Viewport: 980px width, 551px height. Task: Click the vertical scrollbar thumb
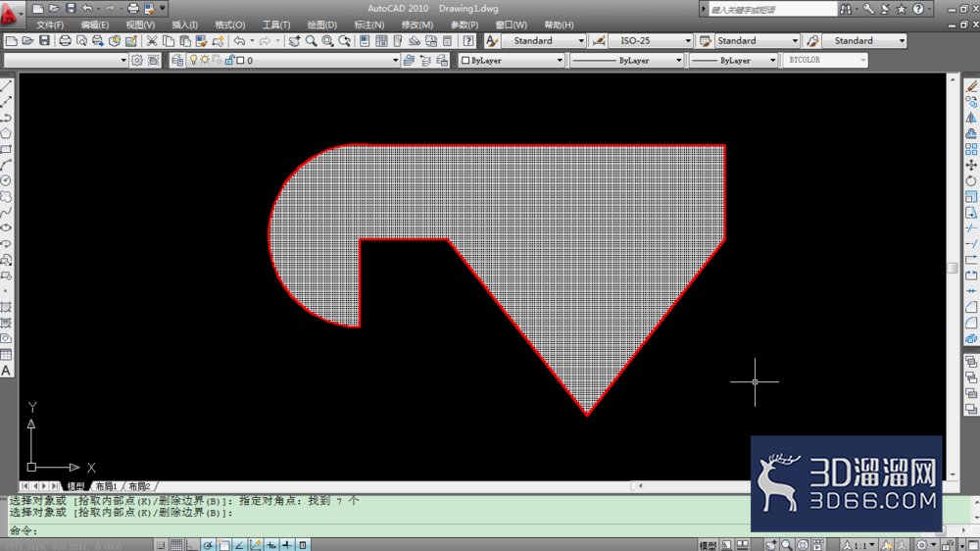[x=953, y=268]
